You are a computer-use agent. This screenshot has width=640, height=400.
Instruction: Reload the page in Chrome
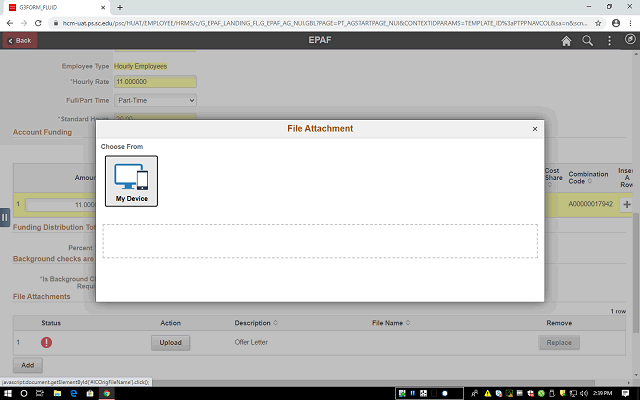[x=38, y=23]
